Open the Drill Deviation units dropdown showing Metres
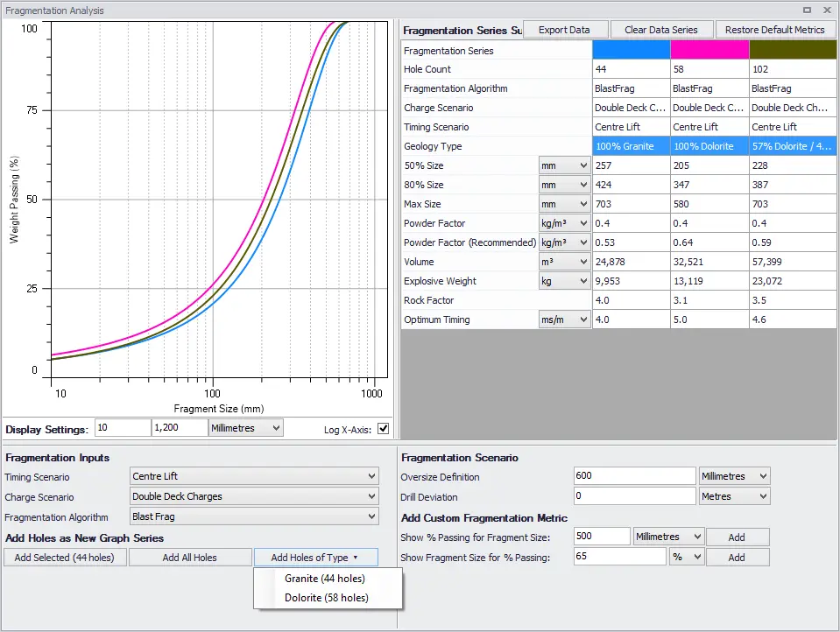The width and height of the screenshot is (840, 632). 733,495
